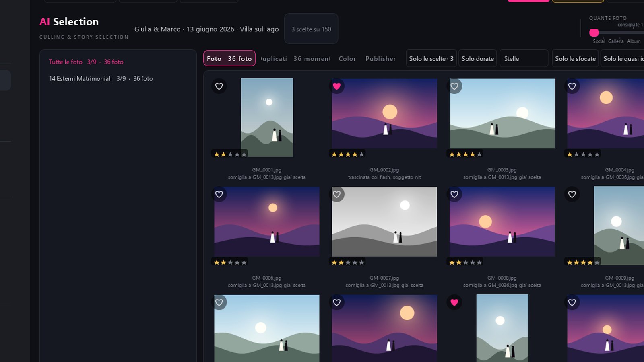Adjust star rating of GM_0007.jpg

tap(348, 262)
